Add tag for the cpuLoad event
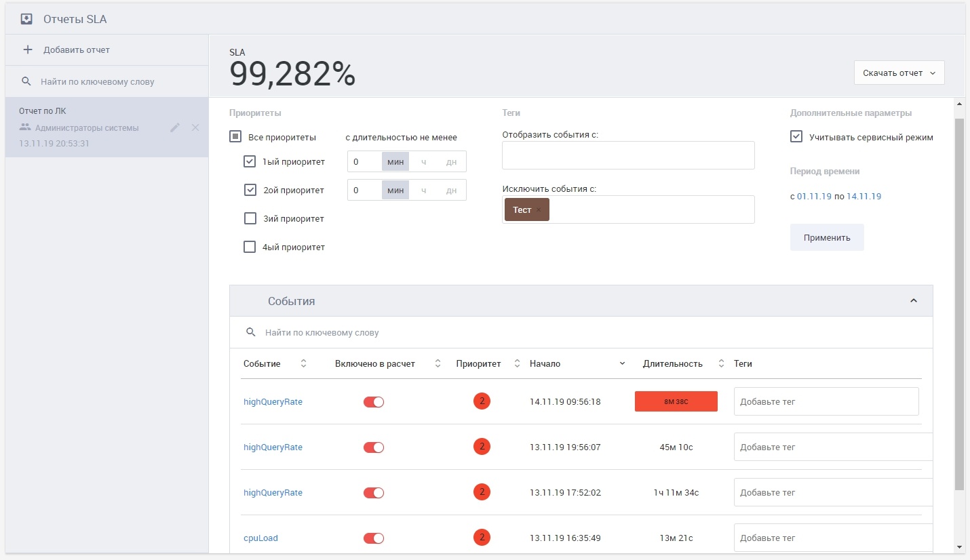Screen dimensions: 970x560 (833, 538)
